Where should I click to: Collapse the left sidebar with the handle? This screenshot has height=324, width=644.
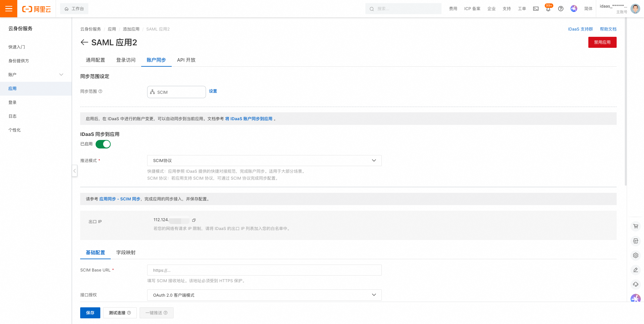pyautogui.click(x=75, y=171)
